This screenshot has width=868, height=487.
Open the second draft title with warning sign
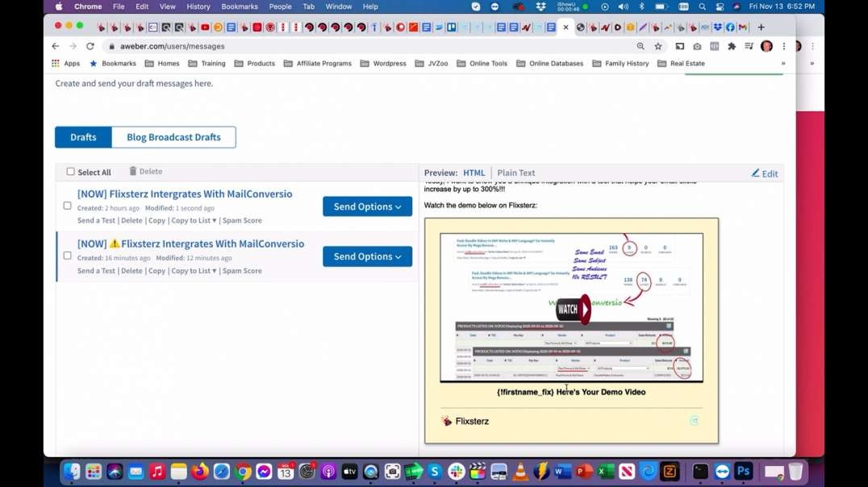pyautogui.click(x=190, y=243)
